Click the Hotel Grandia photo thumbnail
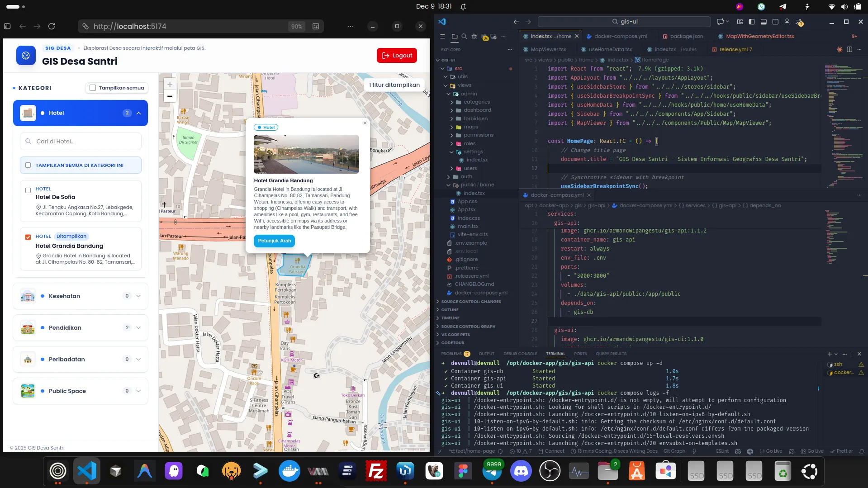 306,154
